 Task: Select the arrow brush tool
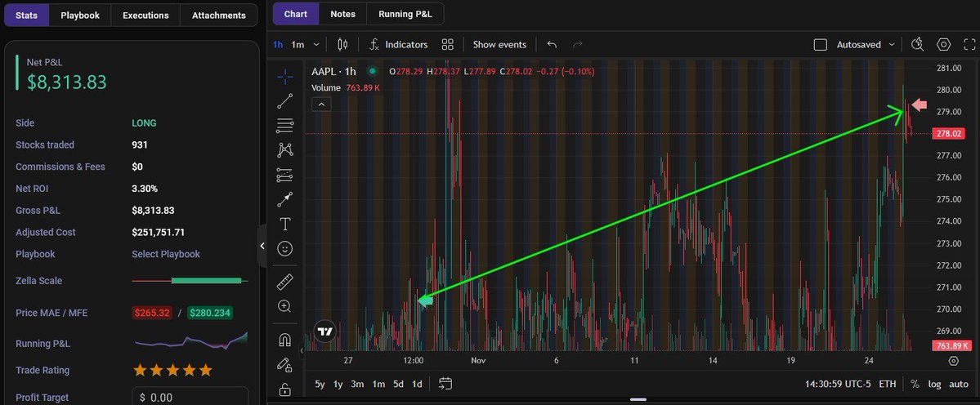285,200
